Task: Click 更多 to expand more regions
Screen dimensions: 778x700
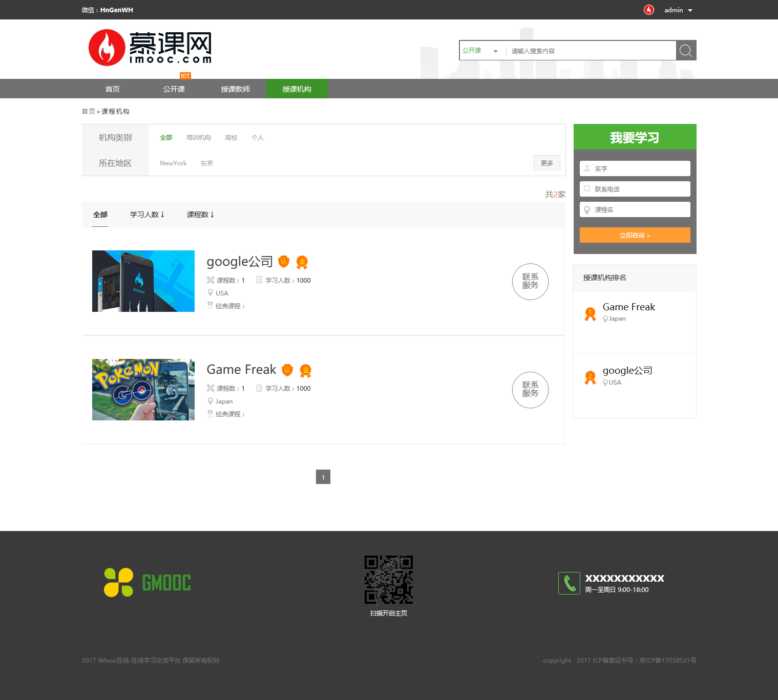Action: (546, 163)
